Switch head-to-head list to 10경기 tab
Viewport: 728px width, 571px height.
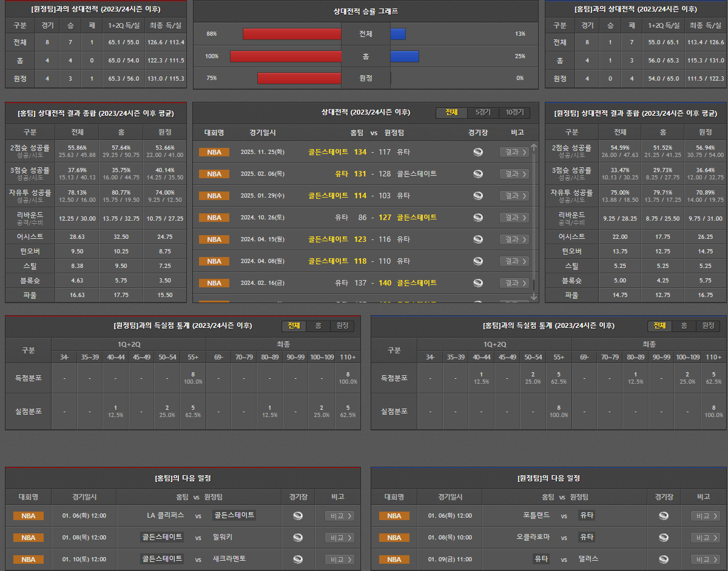tap(514, 113)
